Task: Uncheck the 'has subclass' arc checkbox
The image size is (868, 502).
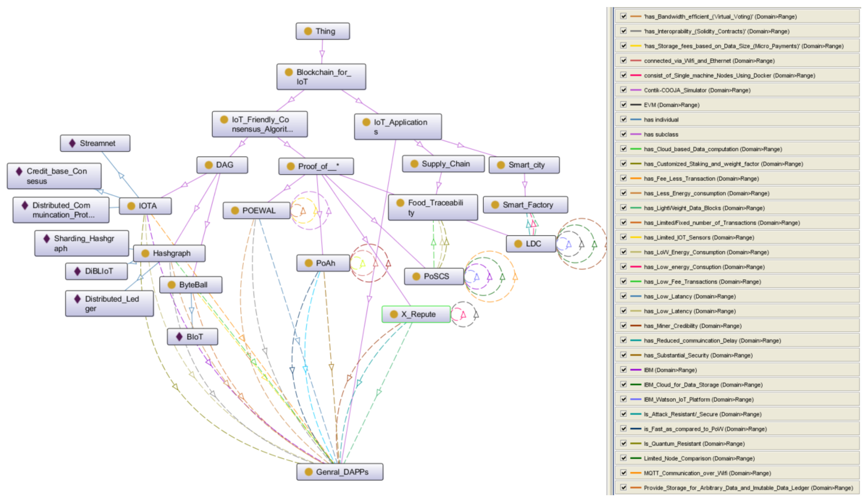Action: [x=623, y=134]
